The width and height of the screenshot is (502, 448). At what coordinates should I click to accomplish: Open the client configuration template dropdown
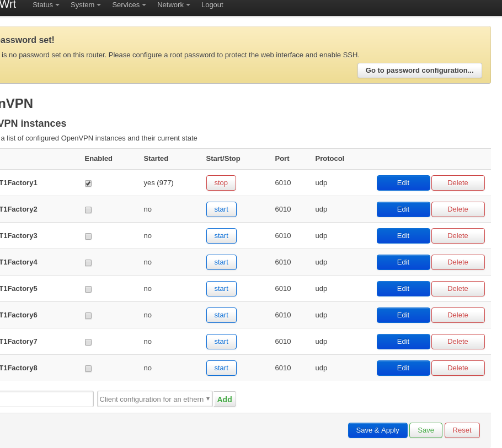point(154,399)
